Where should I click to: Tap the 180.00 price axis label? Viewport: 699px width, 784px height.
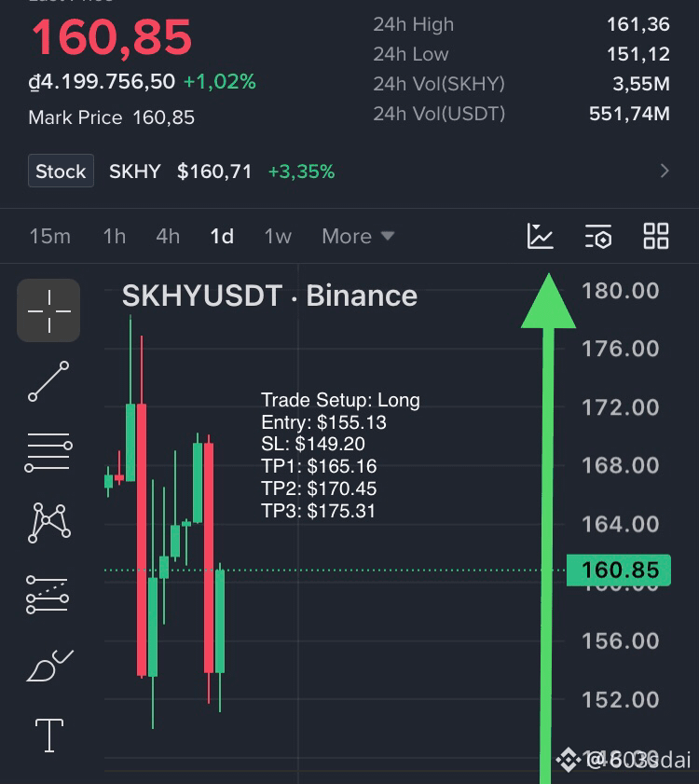[621, 291]
